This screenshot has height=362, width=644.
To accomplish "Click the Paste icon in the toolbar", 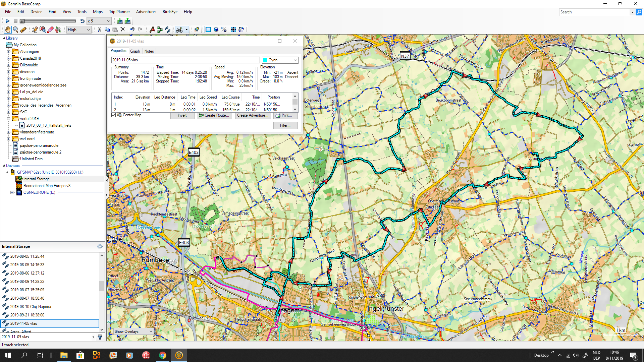I will click(x=115, y=30).
